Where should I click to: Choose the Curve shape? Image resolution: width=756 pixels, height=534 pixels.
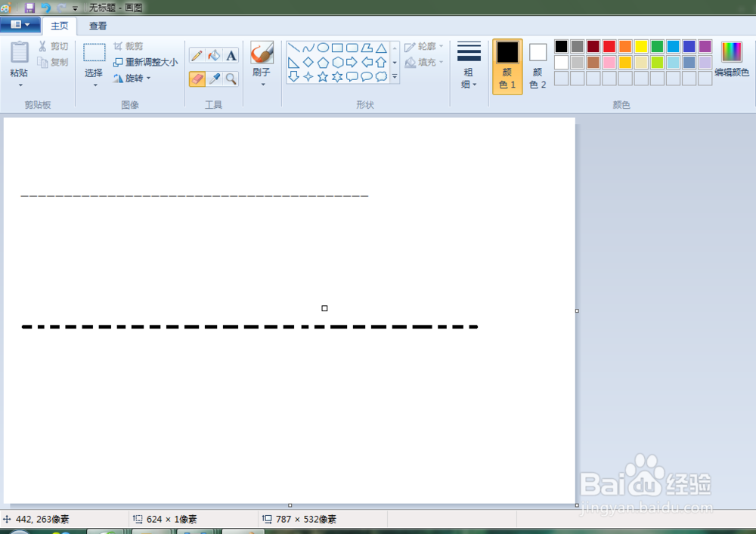[308, 48]
